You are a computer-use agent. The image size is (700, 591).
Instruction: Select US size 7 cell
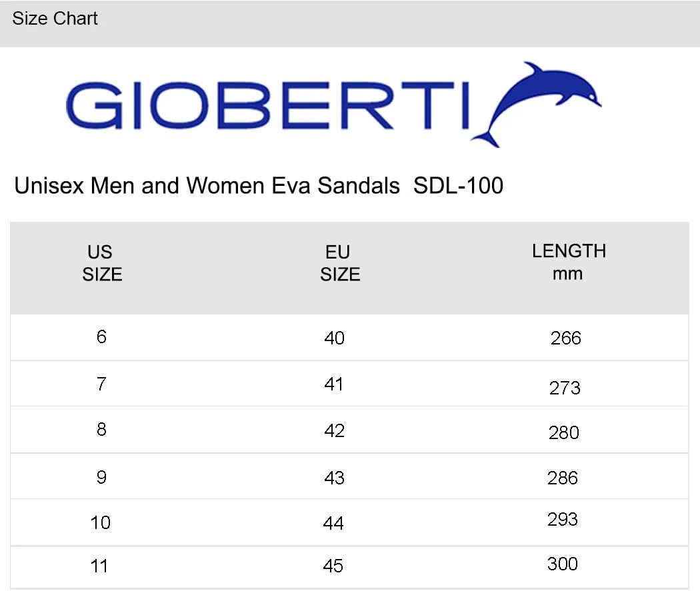[101, 384]
